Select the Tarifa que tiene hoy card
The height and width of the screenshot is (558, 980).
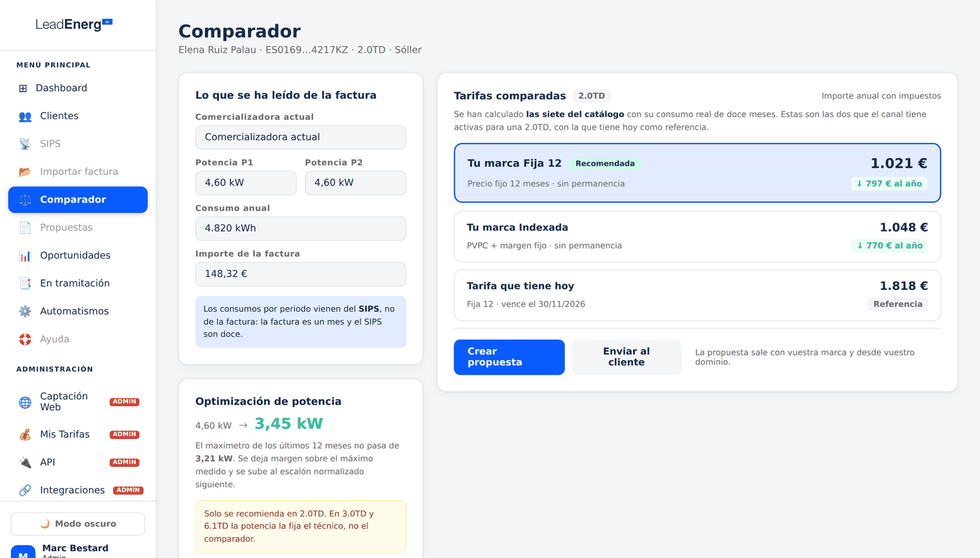click(x=697, y=295)
